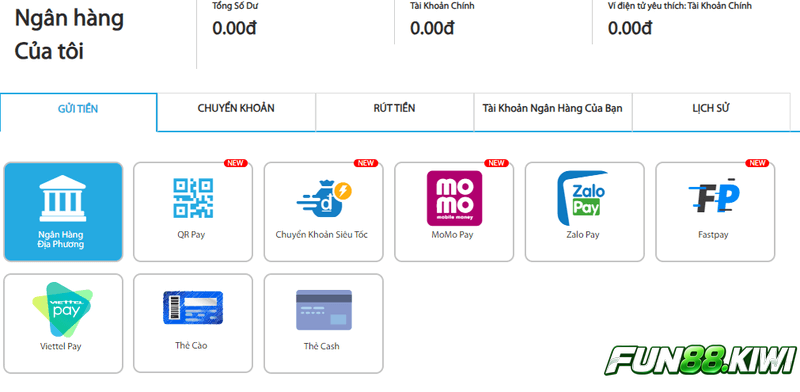Click the MoMo Pay text label

tap(452, 235)
